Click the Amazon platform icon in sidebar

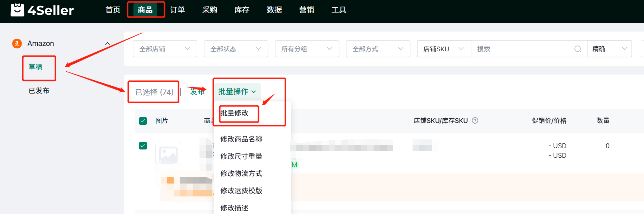17,43
